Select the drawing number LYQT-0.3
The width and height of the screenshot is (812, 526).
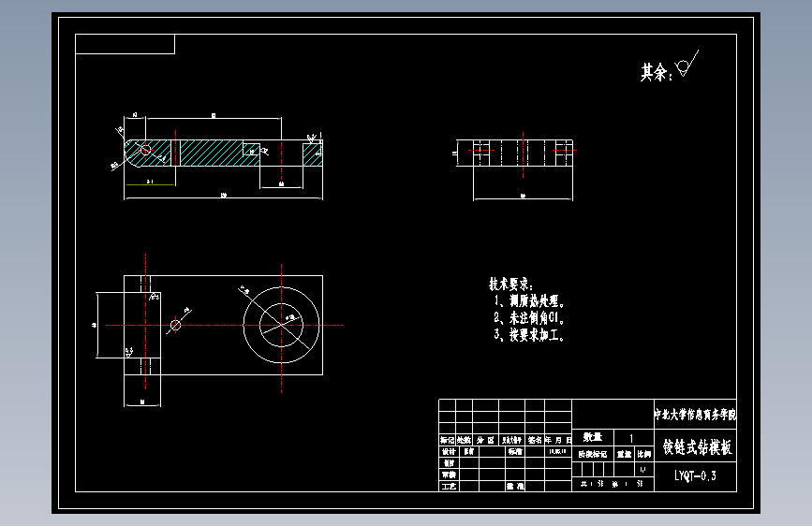coord(695,475)
